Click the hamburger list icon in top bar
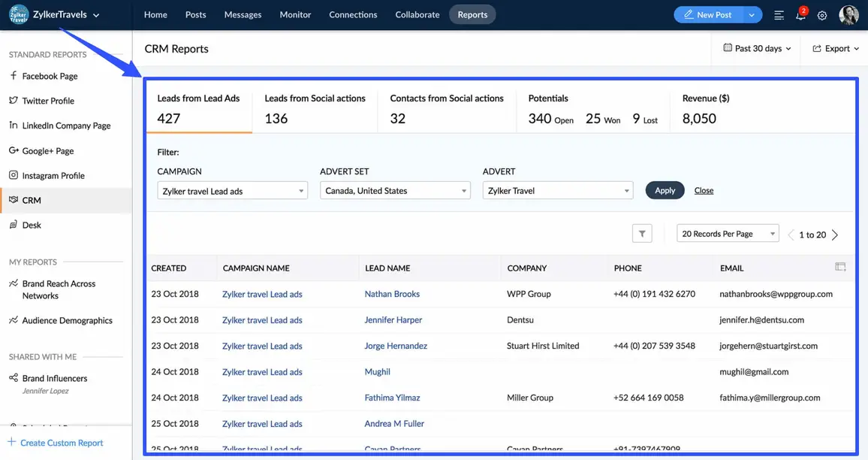 779,15
